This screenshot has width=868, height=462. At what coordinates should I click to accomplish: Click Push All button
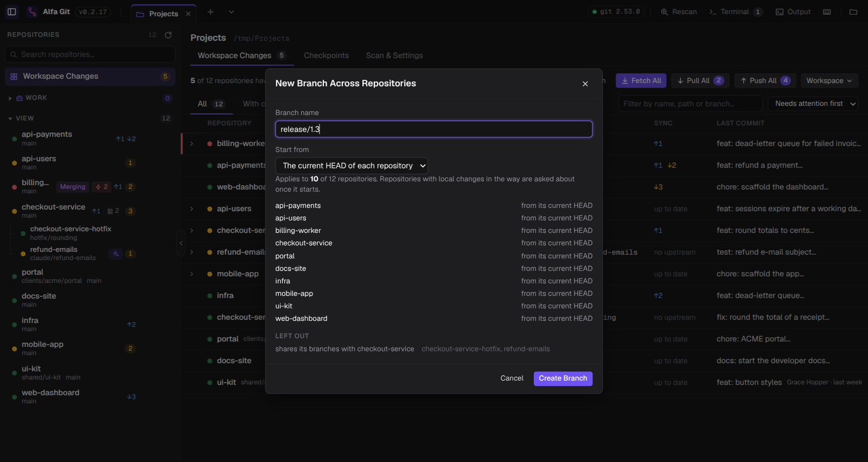(765, 80)
